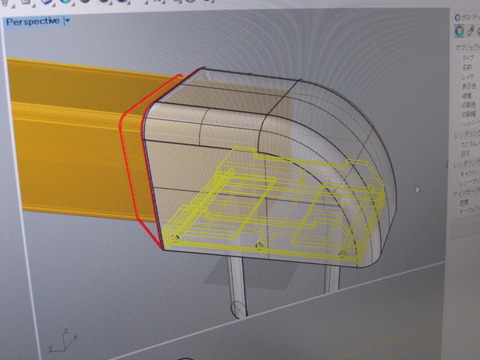The image size is (480, 360).
Task: Switch to the プロパティ panel tab
Action: tap(467, 17)
